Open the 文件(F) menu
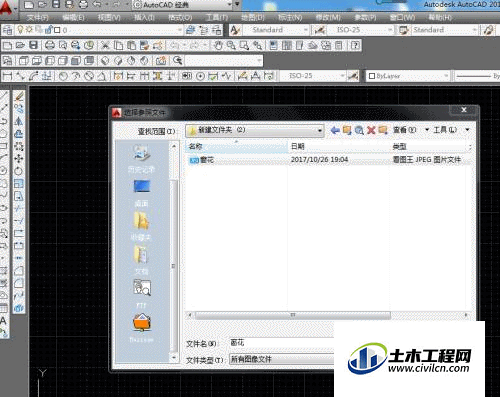500x397 pixels. point(38,17)
